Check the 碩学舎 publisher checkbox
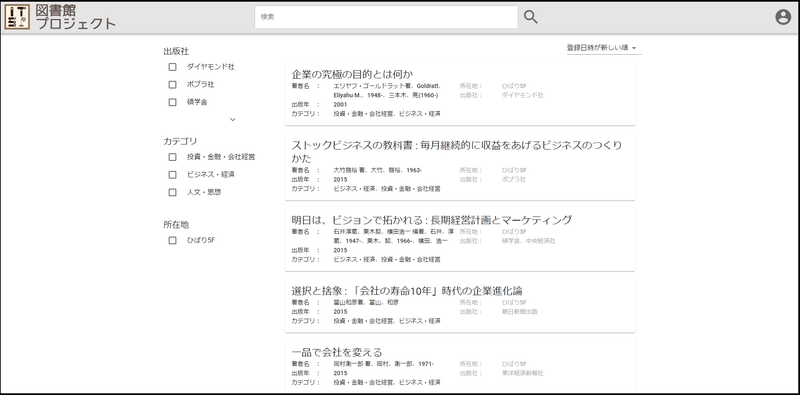The width and height of the screenshot is (800, 395). pyautogui.click(x=172, y=102)
